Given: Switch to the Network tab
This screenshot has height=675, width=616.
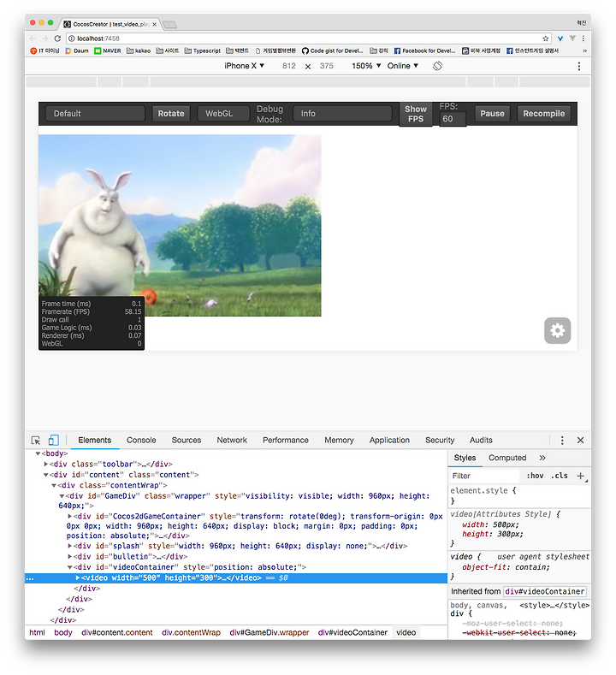Looking at the screenshot, I should pyautogui.click(x=232, y=440).
